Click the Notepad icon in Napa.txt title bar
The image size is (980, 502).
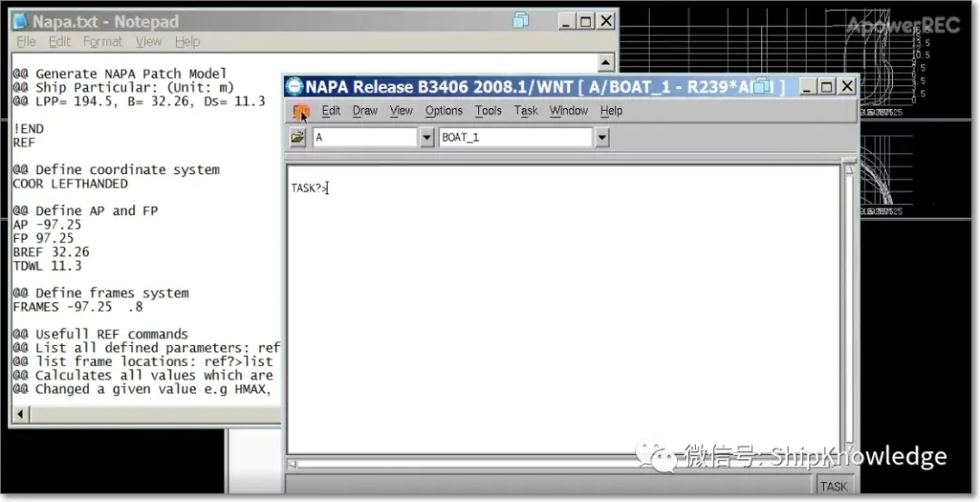[x=21, y=21]
